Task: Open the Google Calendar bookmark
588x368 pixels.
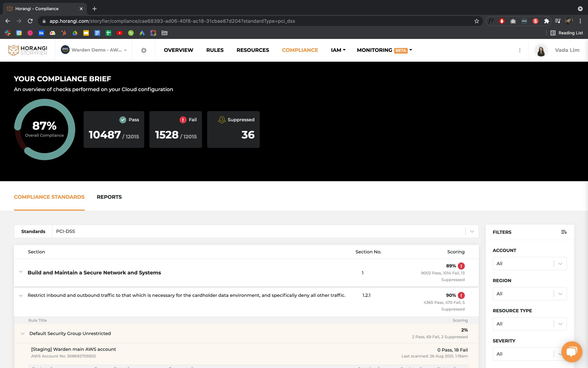Action: click(x=19, y=33)
